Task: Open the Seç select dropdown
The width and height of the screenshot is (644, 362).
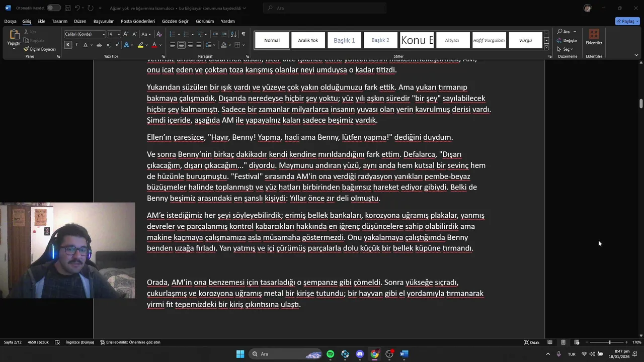Action: [568, 49]
